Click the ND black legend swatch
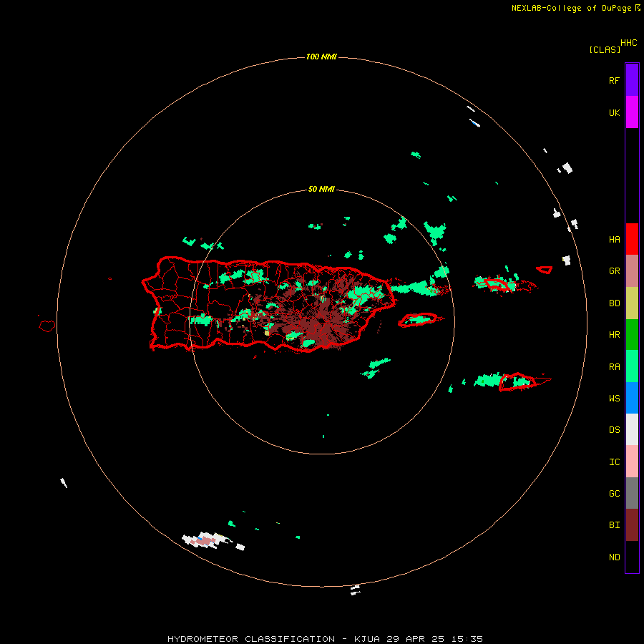The image size is (644, 644). click(x=632, y=557)
